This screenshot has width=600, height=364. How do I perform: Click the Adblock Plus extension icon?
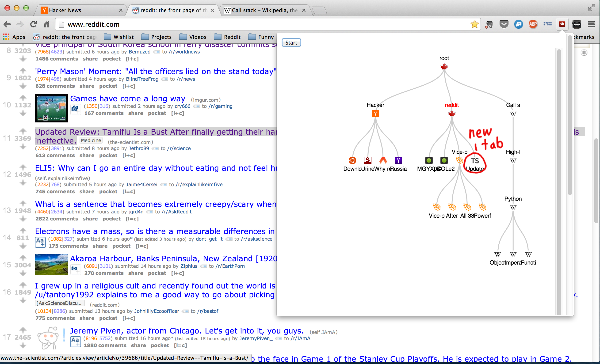(x=533, y=24)
